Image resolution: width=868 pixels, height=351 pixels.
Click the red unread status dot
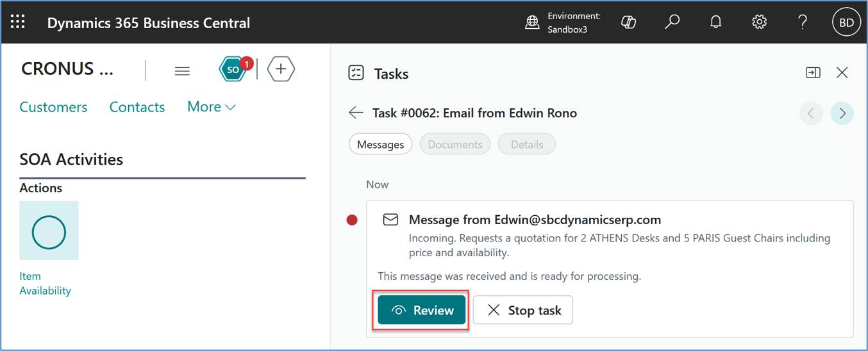pyautogui.click(x=352, y=220)
